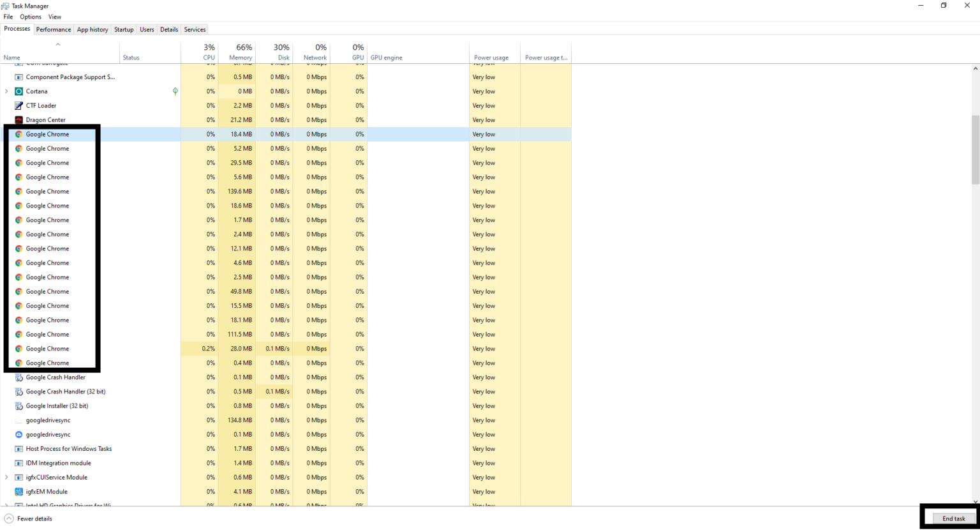
Task: Click the Dragon Center icon
Action: click(x=20, y=119)
